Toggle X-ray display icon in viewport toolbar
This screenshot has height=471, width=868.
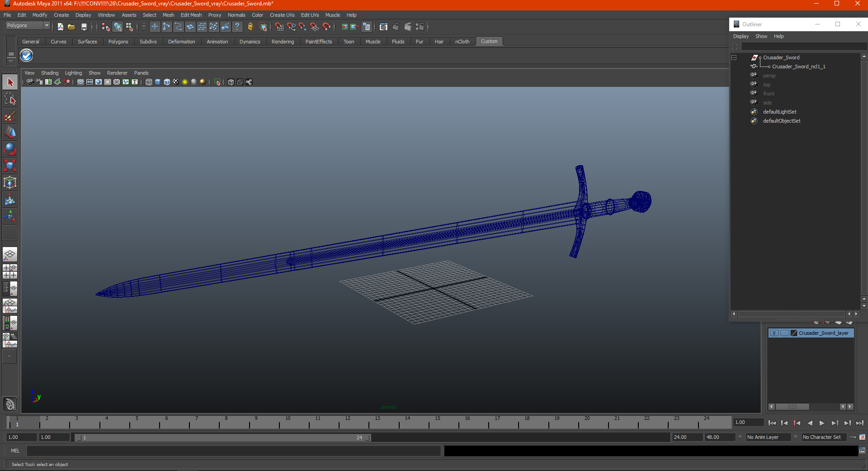(x=231, y=82)
